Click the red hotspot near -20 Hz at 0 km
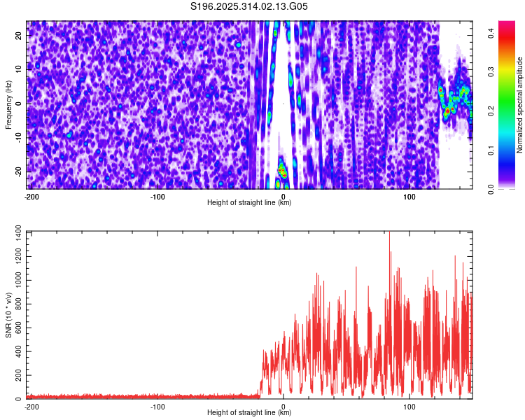 [x=282, y=170]
